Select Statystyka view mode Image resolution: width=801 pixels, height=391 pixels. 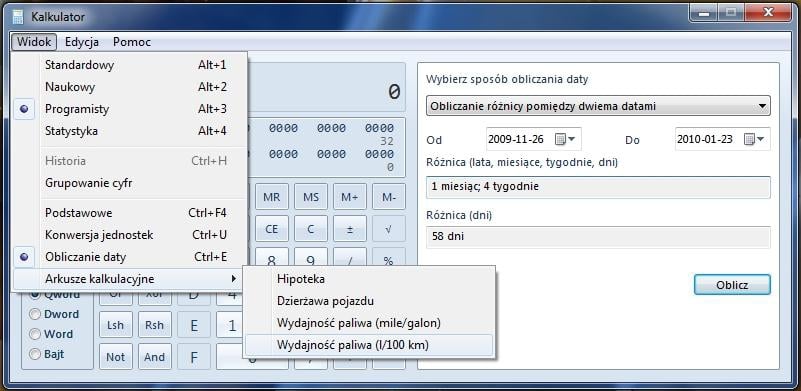pos(130,131)
